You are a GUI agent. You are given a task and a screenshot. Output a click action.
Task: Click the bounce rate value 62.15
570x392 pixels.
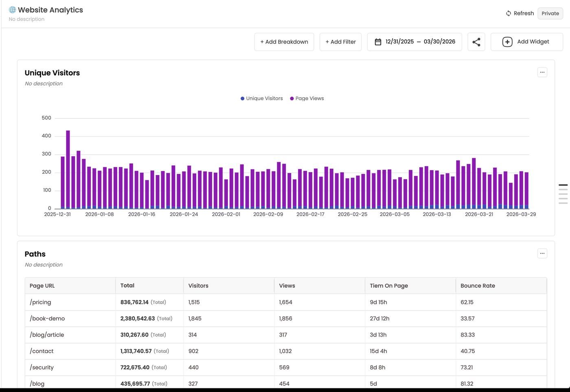pos(467,302)
